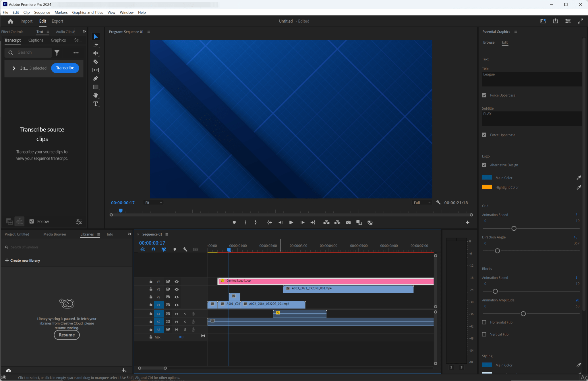Click the Highlight Color swatch
This screenshot has height=381, width=588.
coord(487,187)
